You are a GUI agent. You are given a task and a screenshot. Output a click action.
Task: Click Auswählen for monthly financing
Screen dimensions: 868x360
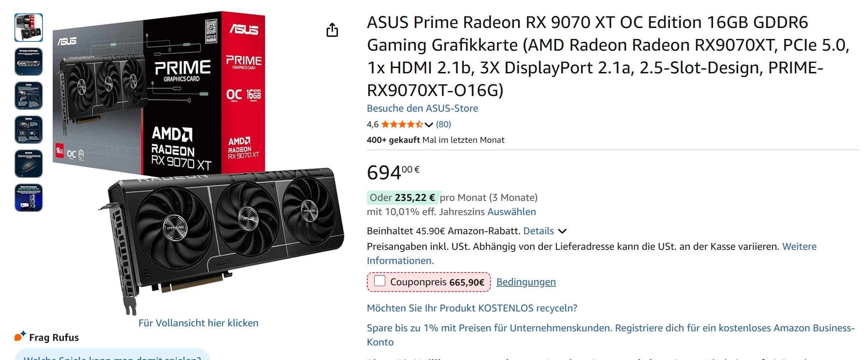coord(511,212)
